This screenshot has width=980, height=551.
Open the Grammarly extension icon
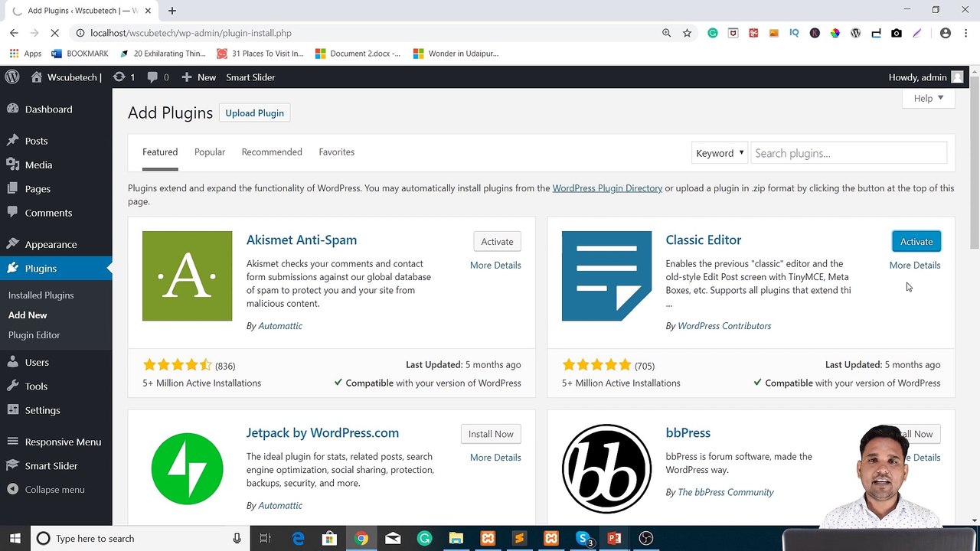(x=713, y=33)
